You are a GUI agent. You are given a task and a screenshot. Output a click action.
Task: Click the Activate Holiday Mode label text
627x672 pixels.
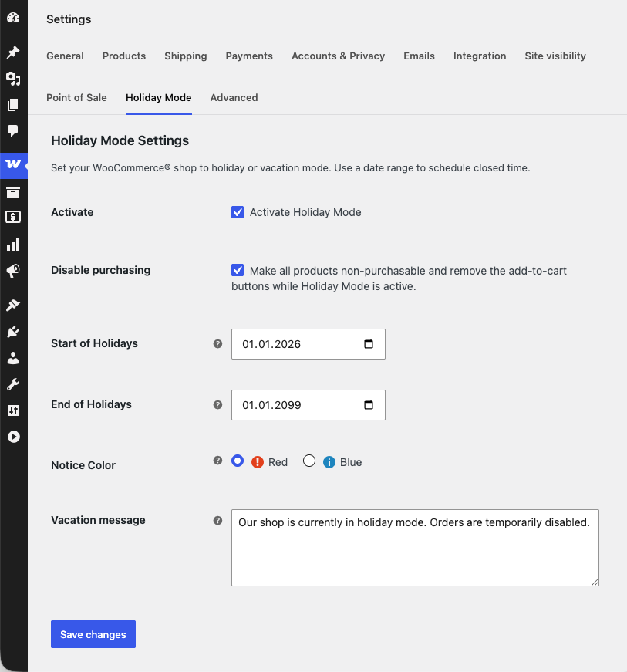tap(305, 212)
